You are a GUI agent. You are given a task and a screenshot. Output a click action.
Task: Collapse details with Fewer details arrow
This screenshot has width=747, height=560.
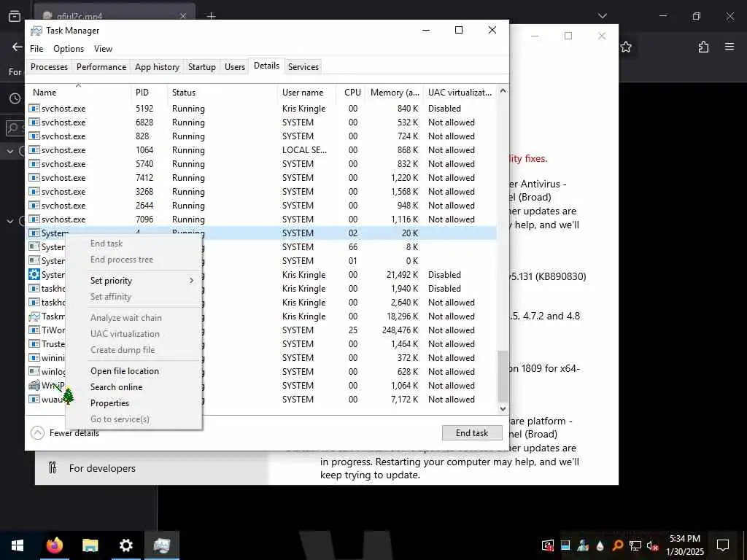pos(37,433)
